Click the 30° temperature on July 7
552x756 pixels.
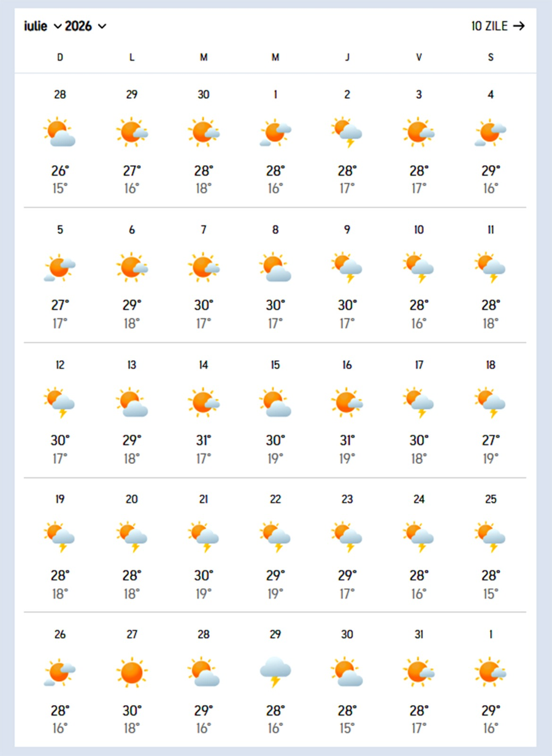[204, 305]
